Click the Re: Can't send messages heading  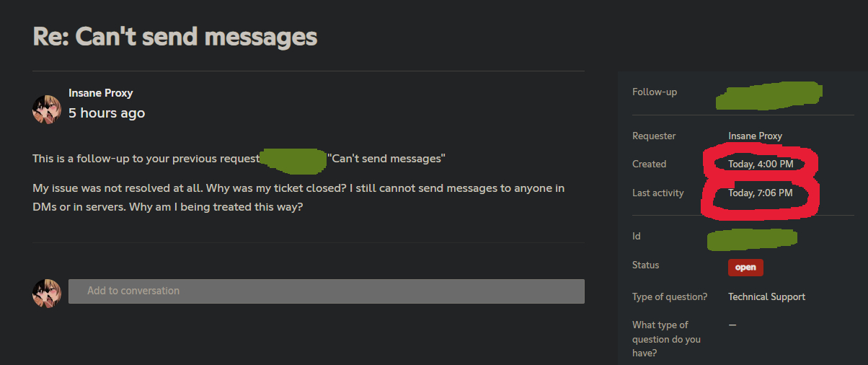(x=175, y=36)
